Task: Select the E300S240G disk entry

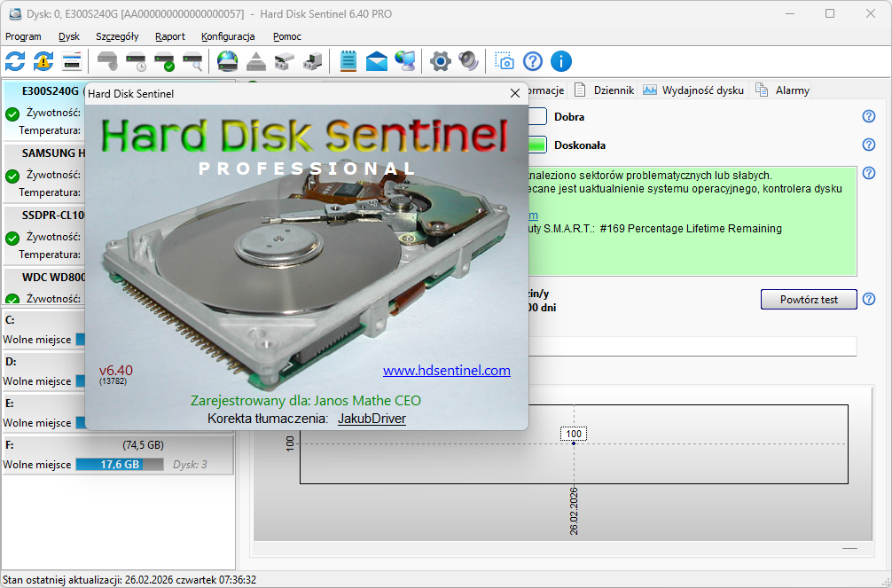Action: [43, 111]
